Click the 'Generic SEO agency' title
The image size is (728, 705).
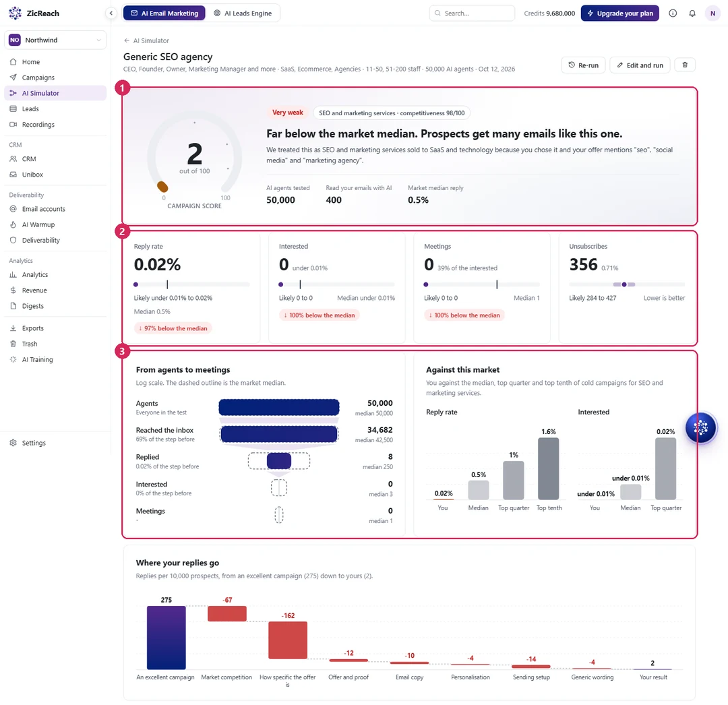(x=168, y=57)
